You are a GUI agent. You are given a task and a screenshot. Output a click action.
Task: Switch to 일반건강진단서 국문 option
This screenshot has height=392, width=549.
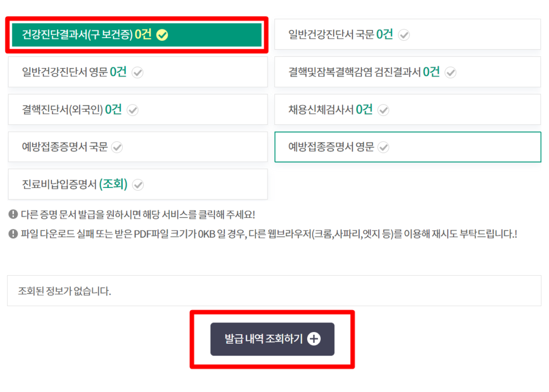click(x=332, y=35)
